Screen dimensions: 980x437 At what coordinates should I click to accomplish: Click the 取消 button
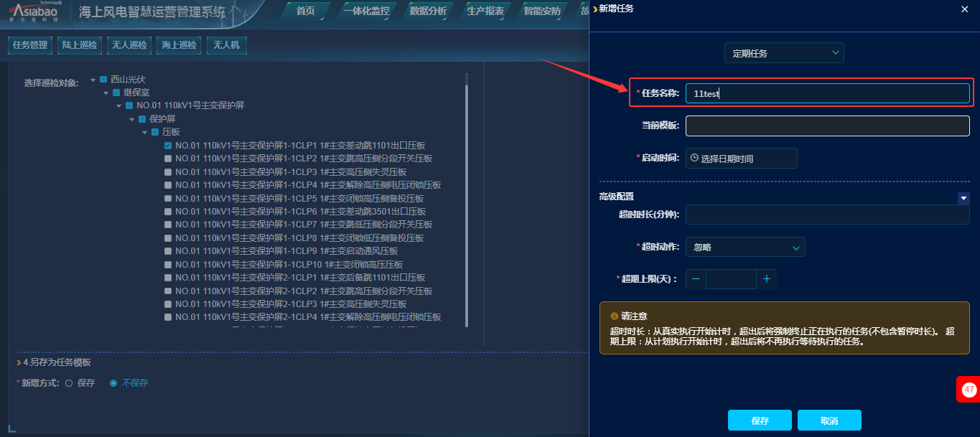click(829, 420)
